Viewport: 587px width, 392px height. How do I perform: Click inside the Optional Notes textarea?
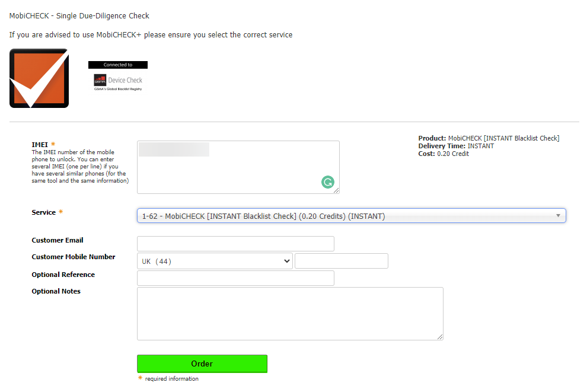pyautogui.click(x=290, y=314)
